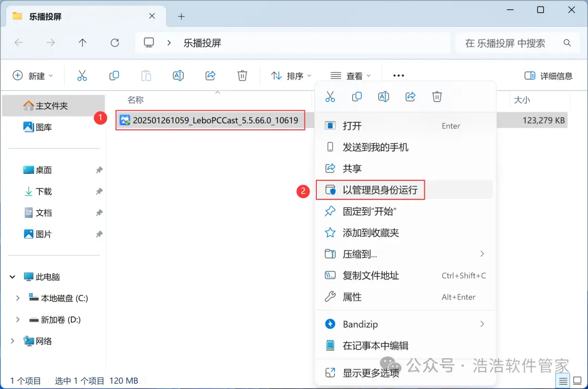Open the 排序 sort dropdown
The height and width of the screenshot is (389, 588).
tap(291, 76)
